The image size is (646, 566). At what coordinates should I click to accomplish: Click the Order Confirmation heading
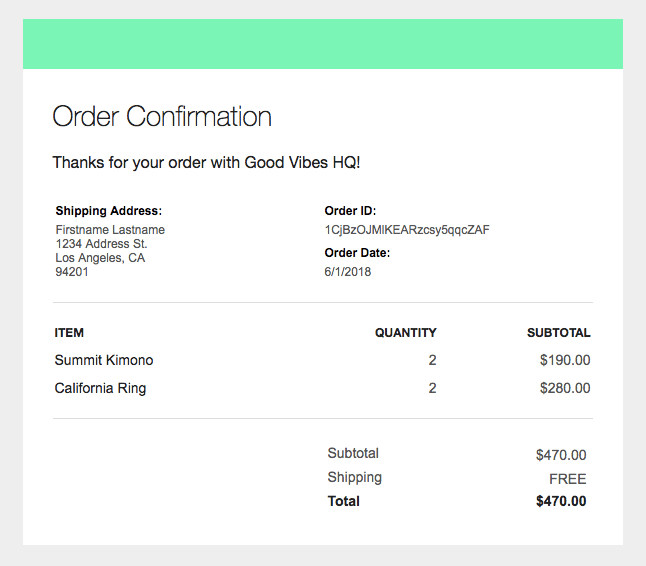point(162,117)
